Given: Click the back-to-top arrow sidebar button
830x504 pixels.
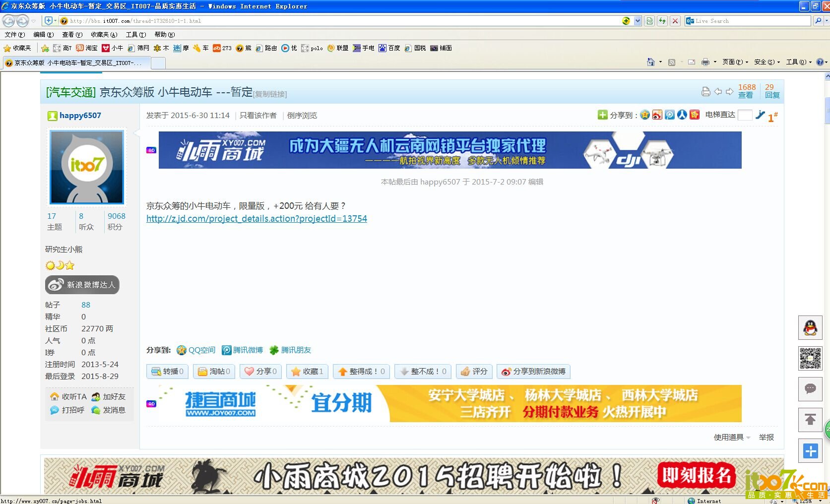Looking at the screenshot, I should pyautogui.click(x=810, y=420).
